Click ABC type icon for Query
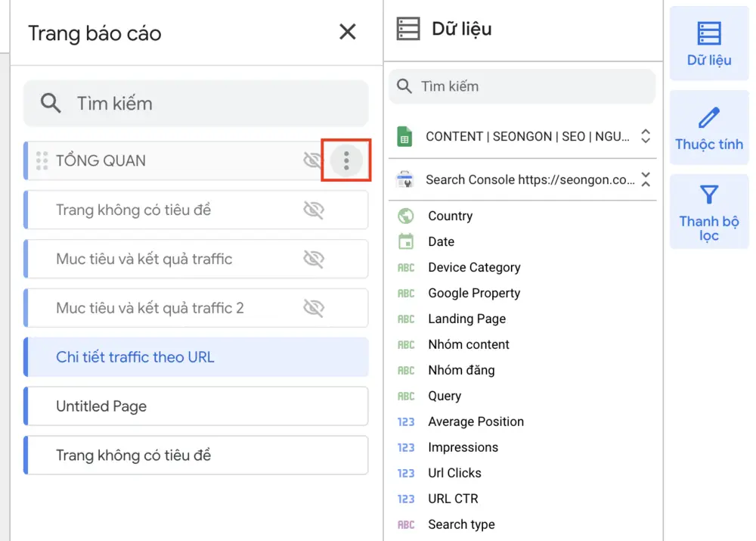Image resolution: width=756 pixels, height=541 pixels. (x=406, y=396)
